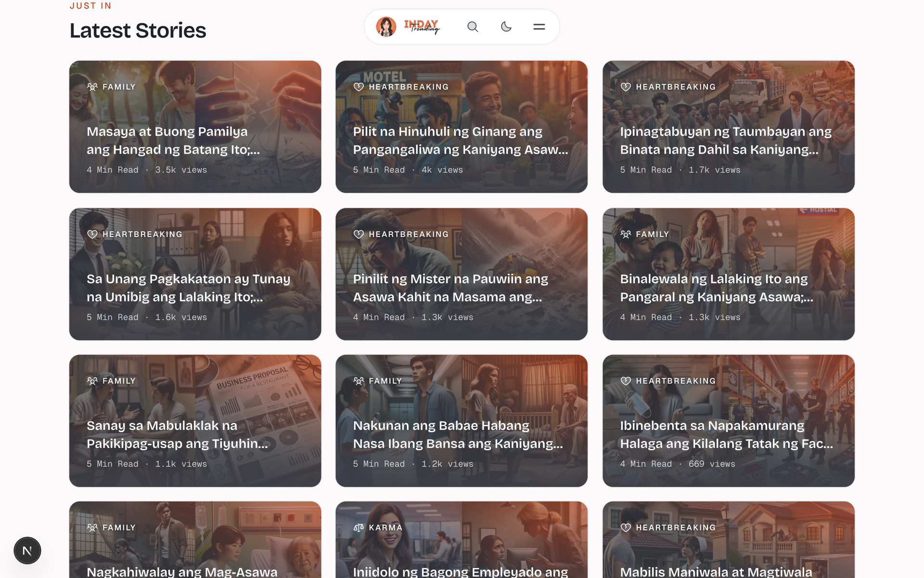
Task: Open story 'Iniidolo ng Bagong Empleyado'
Action: (461, 572)
